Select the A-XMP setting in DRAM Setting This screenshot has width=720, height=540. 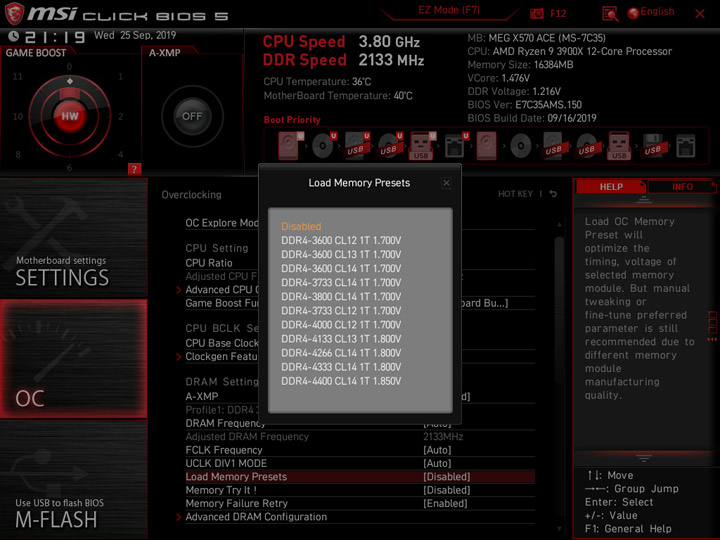tap(202, 396)
